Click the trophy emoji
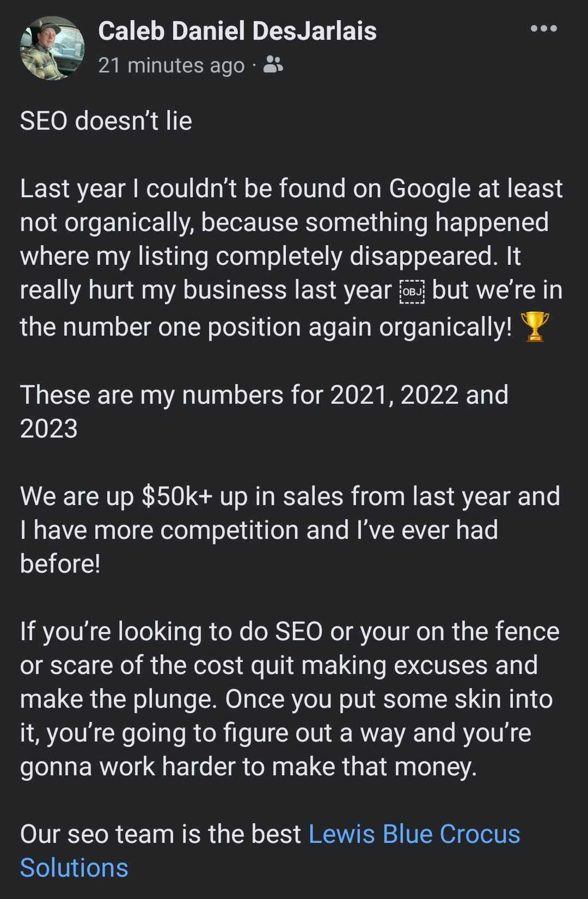 [535, 326]
